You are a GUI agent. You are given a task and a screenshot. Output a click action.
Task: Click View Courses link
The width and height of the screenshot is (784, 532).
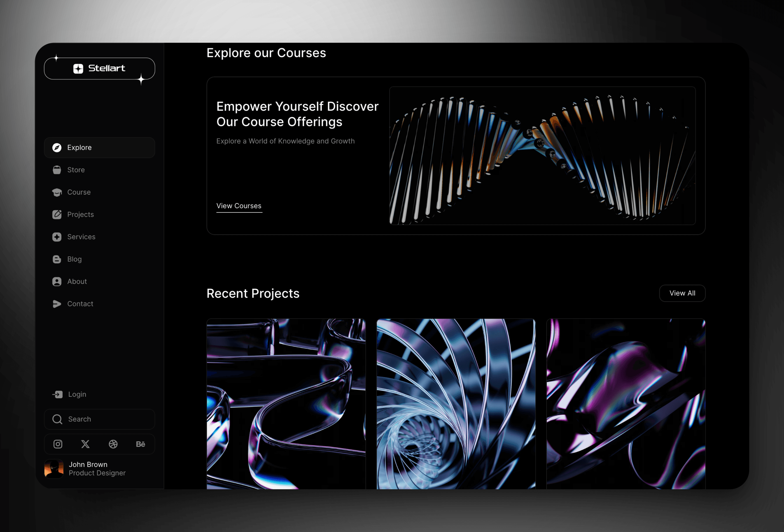(239, 206)
